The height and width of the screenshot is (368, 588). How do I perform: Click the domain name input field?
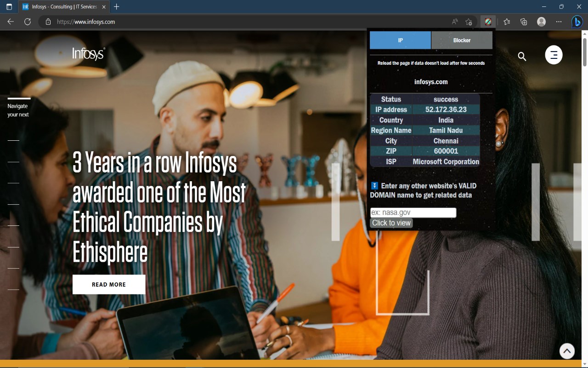[x=413, y=213]
